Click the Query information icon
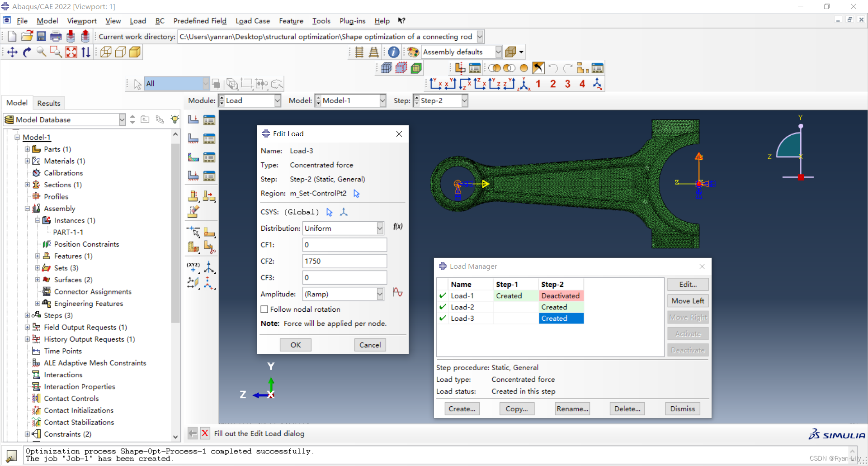The height and width of the screenshot is (466, 868). pyautogui.click(x=394, y=52)
